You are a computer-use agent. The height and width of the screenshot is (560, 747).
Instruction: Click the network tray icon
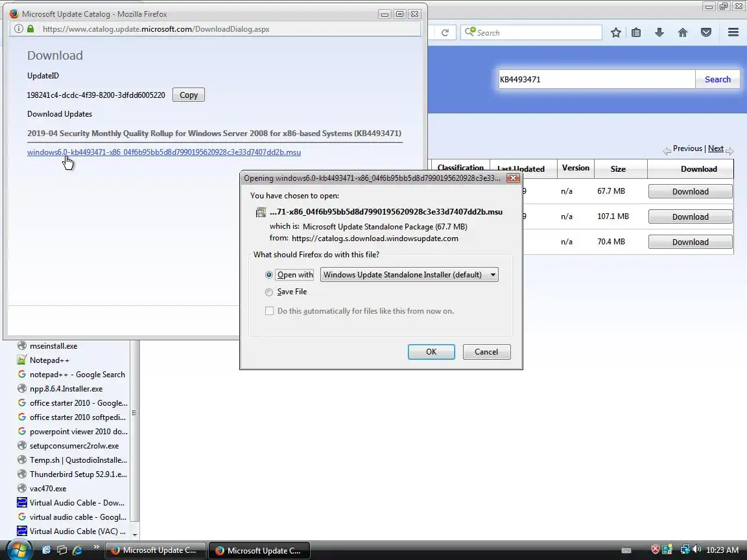pos(685,550)
